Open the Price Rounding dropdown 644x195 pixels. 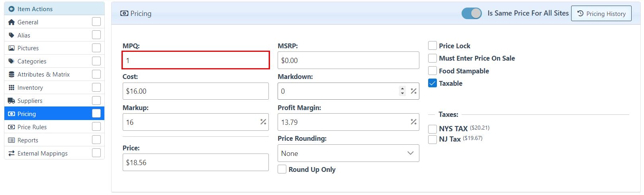pos(348,154)
